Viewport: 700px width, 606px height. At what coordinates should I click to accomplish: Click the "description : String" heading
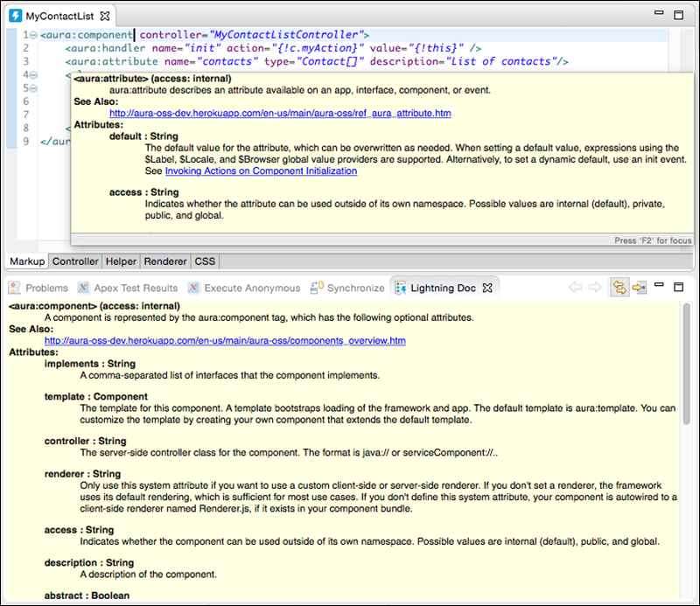pos(89,563)
